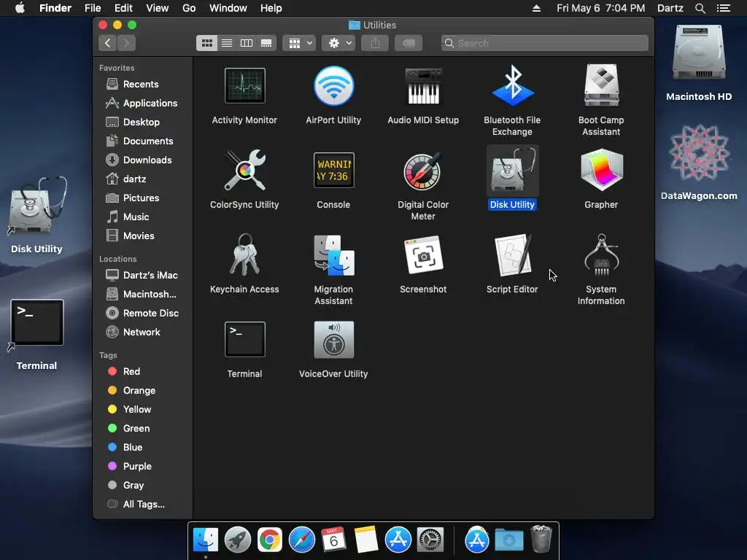Viewport: 747px width, 560px height.
Task: Click the Finder search field
Action: point(544,43)
